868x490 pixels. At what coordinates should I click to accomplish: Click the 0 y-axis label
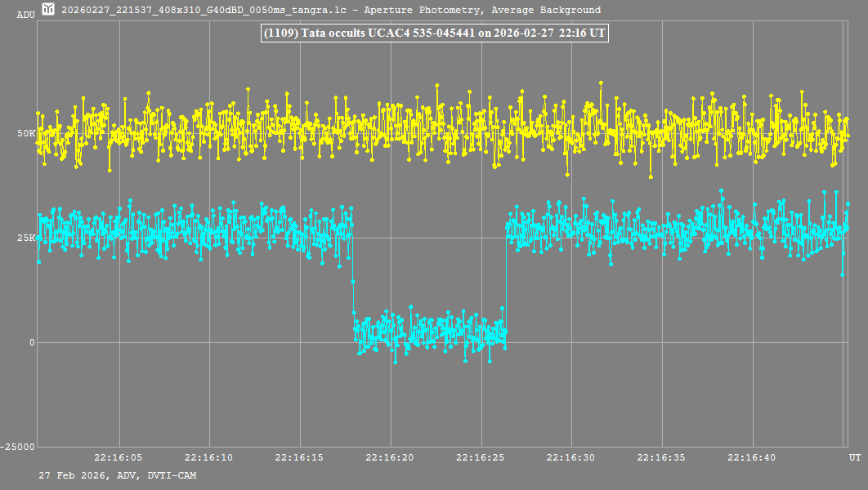coord(32,342)
